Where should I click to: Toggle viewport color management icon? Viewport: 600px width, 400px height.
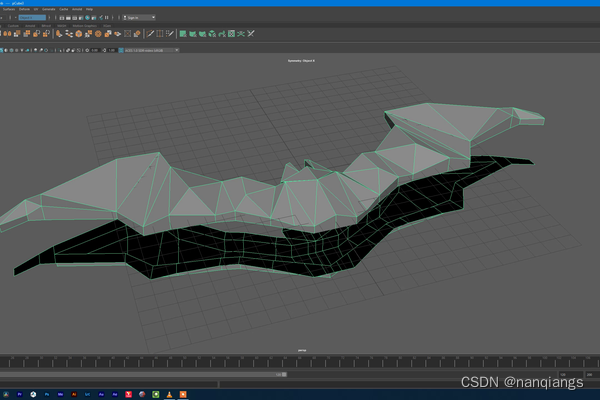point(121,50)
